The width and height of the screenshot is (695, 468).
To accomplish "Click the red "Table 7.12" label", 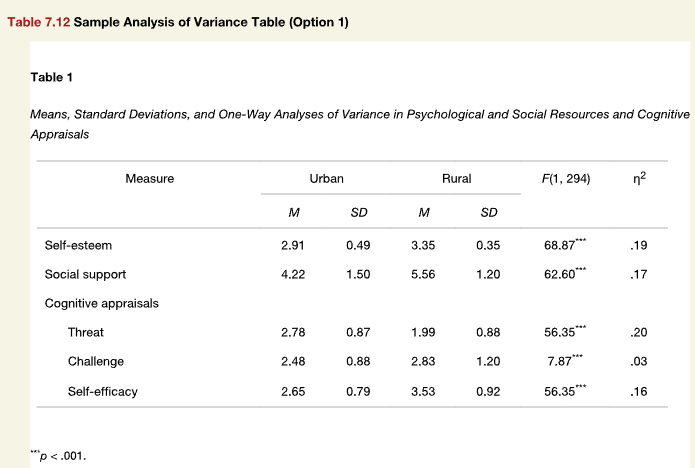I will click(38, 23).
